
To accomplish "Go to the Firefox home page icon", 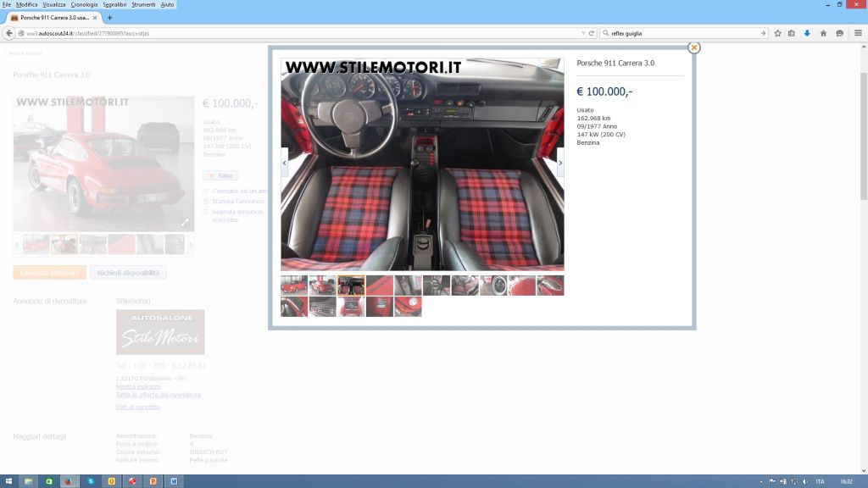I will pyautogui.click(x=823, y=33).
